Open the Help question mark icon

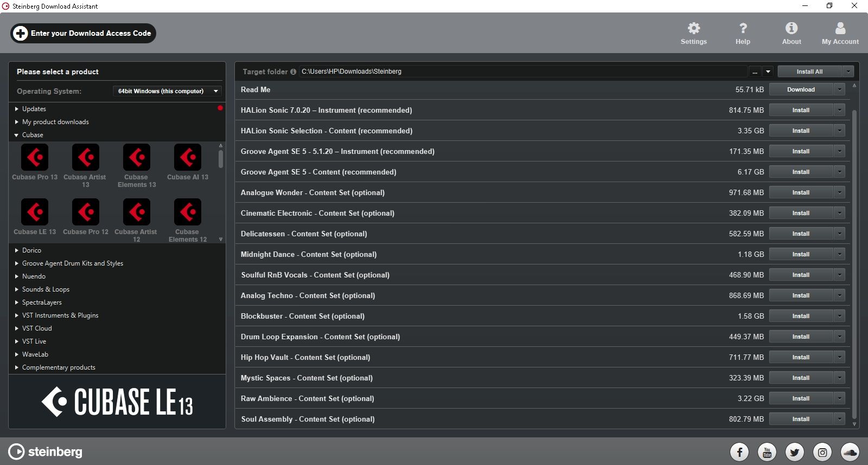click(743, 33)
